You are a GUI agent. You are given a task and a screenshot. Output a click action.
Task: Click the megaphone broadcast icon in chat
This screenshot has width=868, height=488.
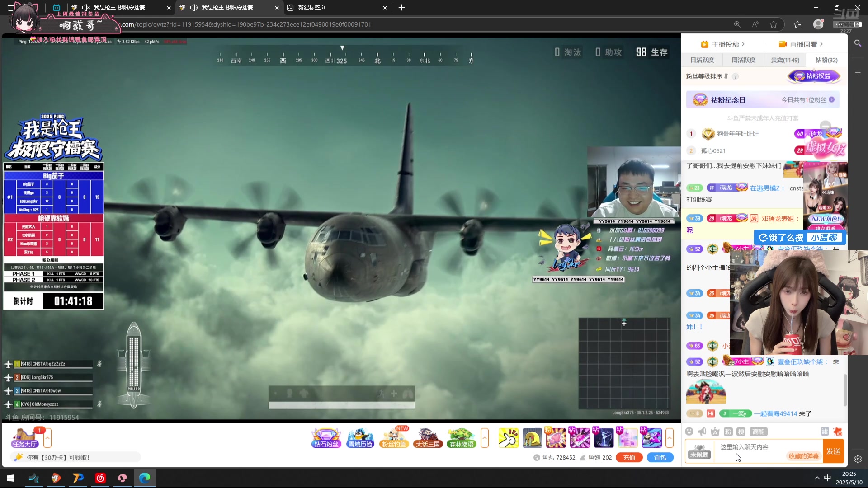[x=702, y=432]
